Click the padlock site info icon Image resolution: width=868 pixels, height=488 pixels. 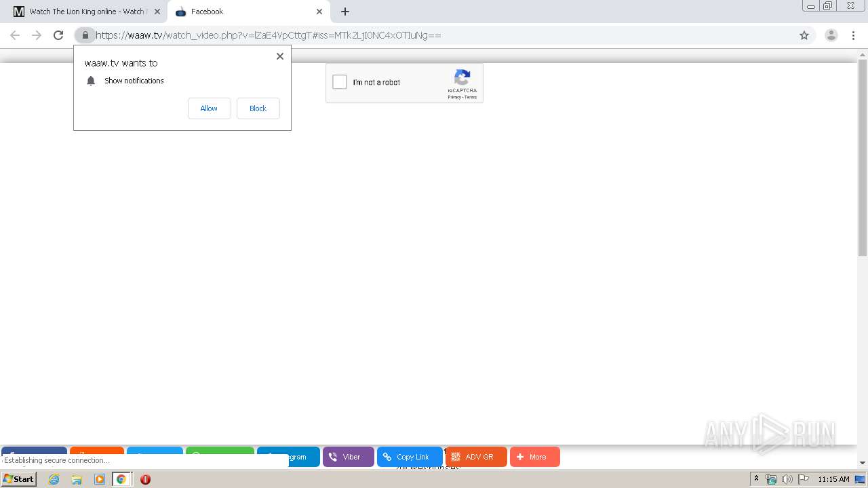click(x=85, y=35)
